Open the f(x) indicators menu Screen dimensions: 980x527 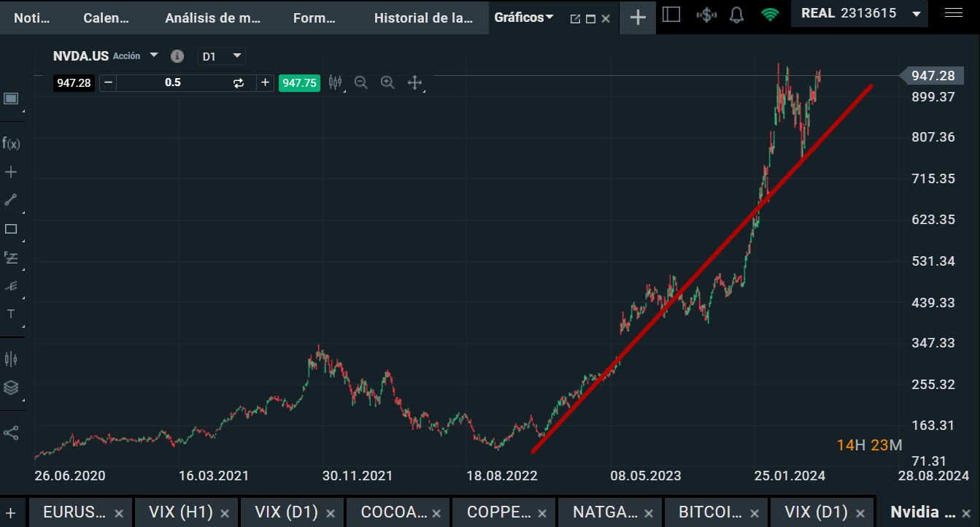coord(11,143)
